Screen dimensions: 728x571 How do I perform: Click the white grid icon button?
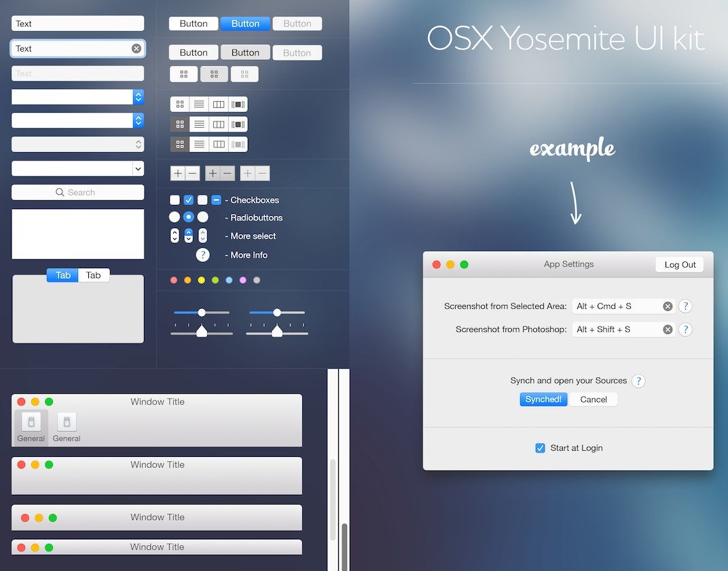point(184,74)
